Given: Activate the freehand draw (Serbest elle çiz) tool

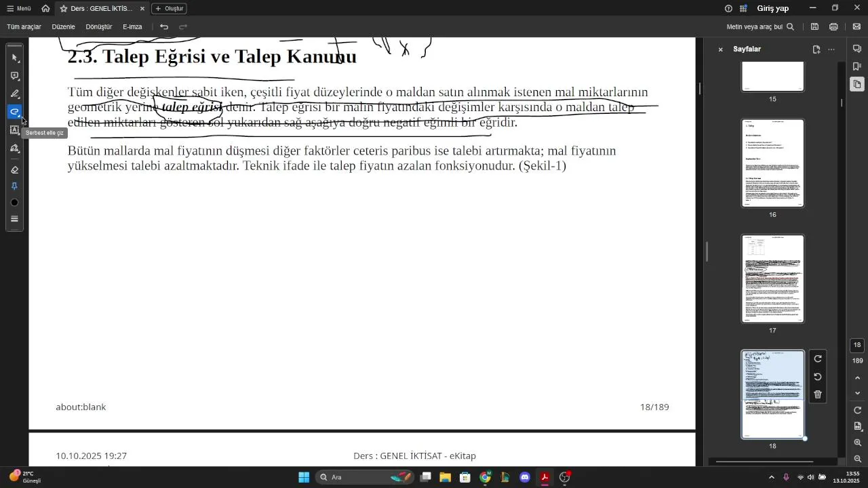Looking at the screenshot, I should pyautogui.click(x=15, y=112).
